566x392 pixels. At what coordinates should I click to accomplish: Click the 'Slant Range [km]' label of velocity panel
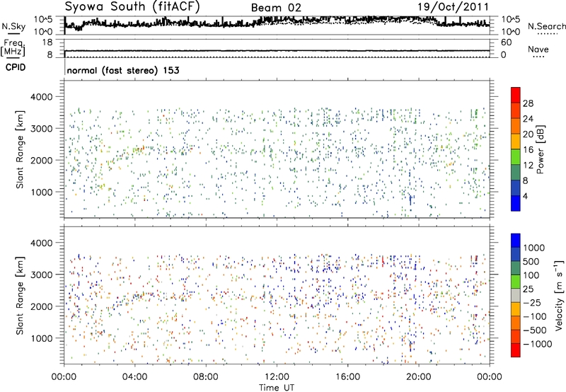pos(20,296)
